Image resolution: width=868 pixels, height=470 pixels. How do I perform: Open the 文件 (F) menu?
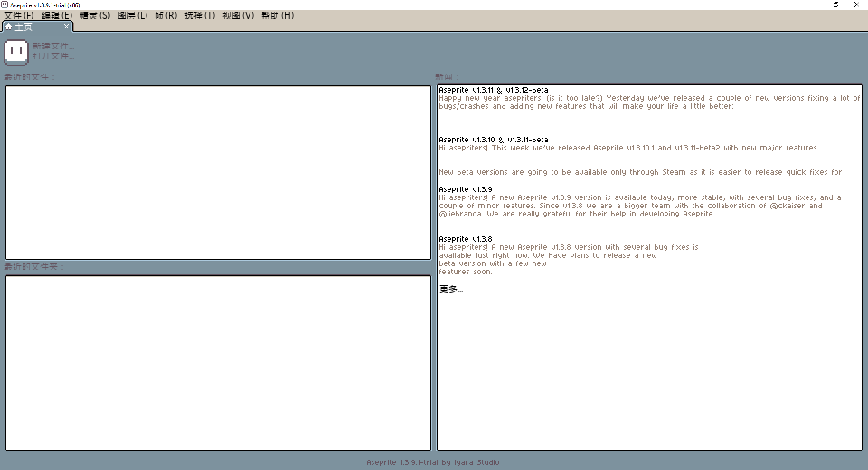point(19,16)
